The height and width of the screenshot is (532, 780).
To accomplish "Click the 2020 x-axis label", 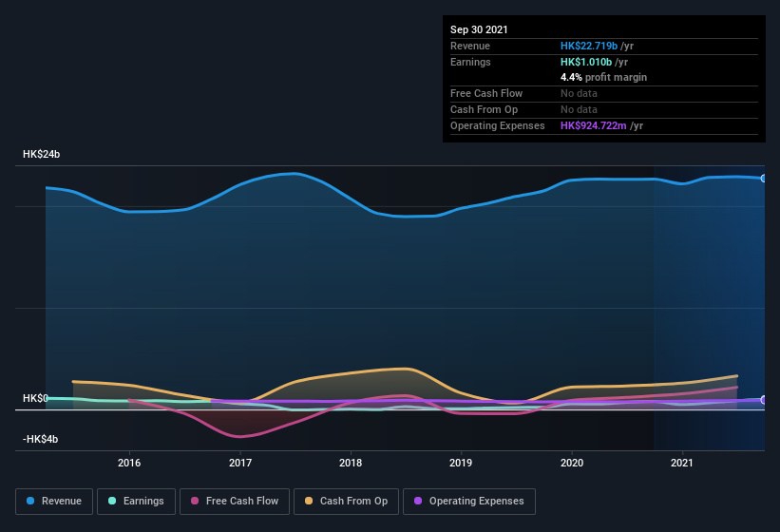I will 572,463.
